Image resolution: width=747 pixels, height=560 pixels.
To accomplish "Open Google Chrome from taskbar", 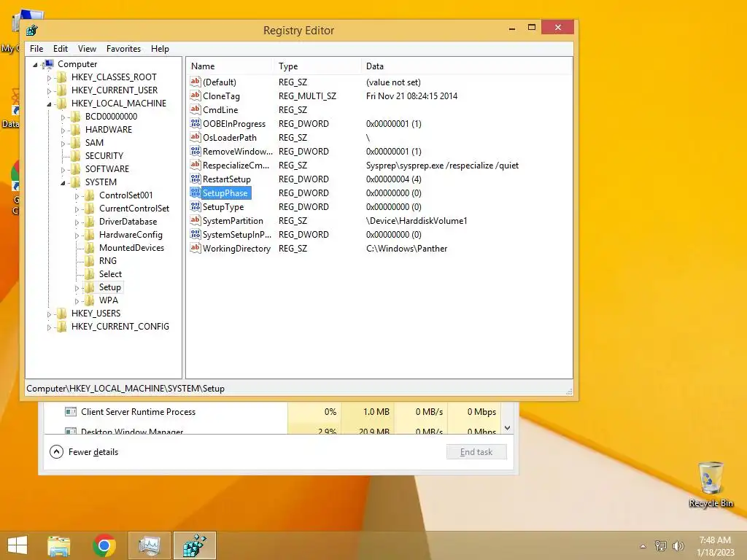I will coord(104,545).
